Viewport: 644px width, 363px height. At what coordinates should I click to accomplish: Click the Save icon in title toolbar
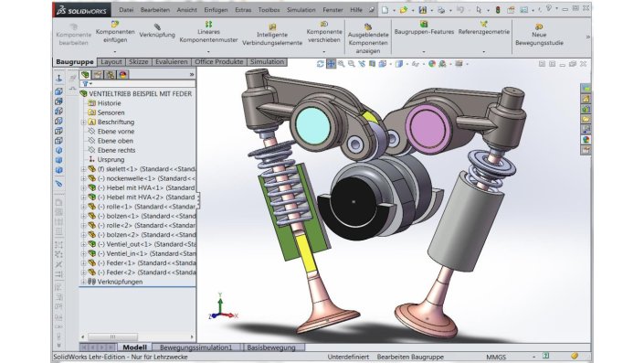click(423, 9)
